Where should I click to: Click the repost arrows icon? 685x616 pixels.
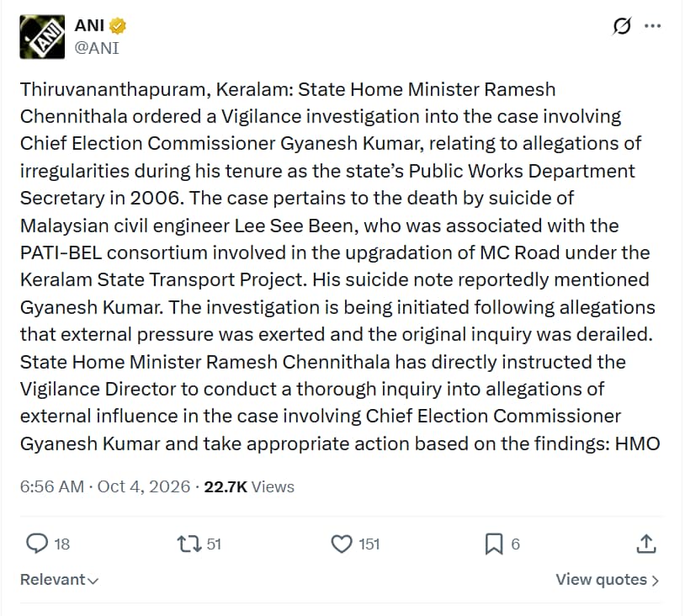[x=189, y=544]
